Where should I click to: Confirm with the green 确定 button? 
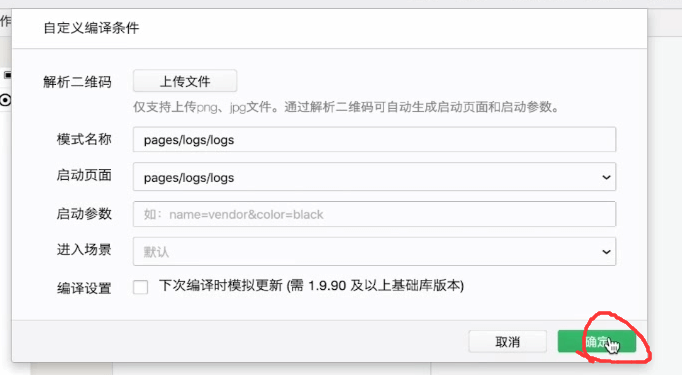(597, 342)
